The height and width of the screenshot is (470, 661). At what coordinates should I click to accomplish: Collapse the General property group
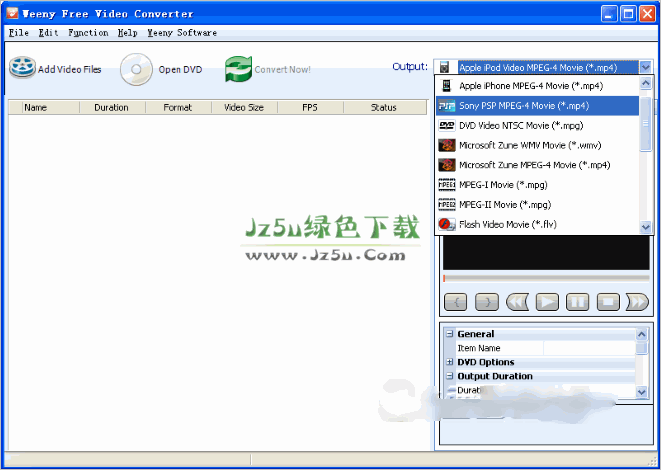450,334
